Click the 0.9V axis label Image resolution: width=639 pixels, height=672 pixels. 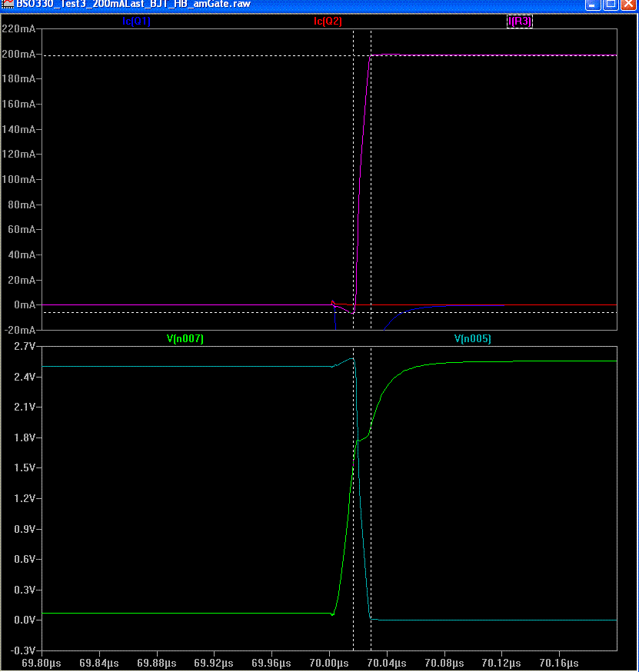[25, 529]
